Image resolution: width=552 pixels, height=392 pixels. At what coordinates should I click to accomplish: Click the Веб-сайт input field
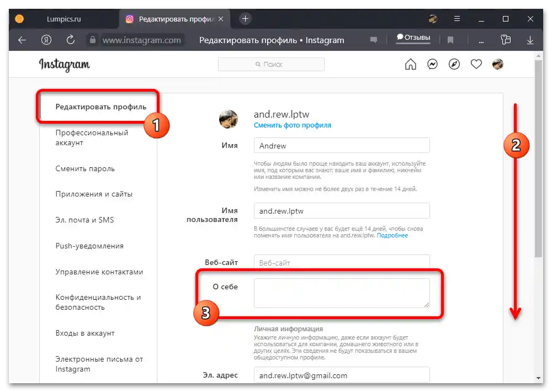point(342,262)
